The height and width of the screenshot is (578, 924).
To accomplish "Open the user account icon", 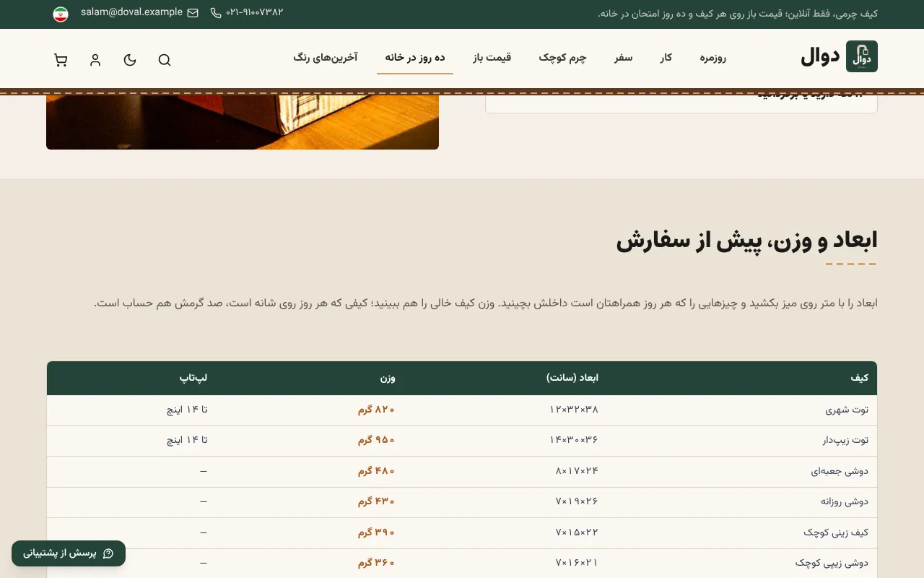I will click(x=95, y=60).
